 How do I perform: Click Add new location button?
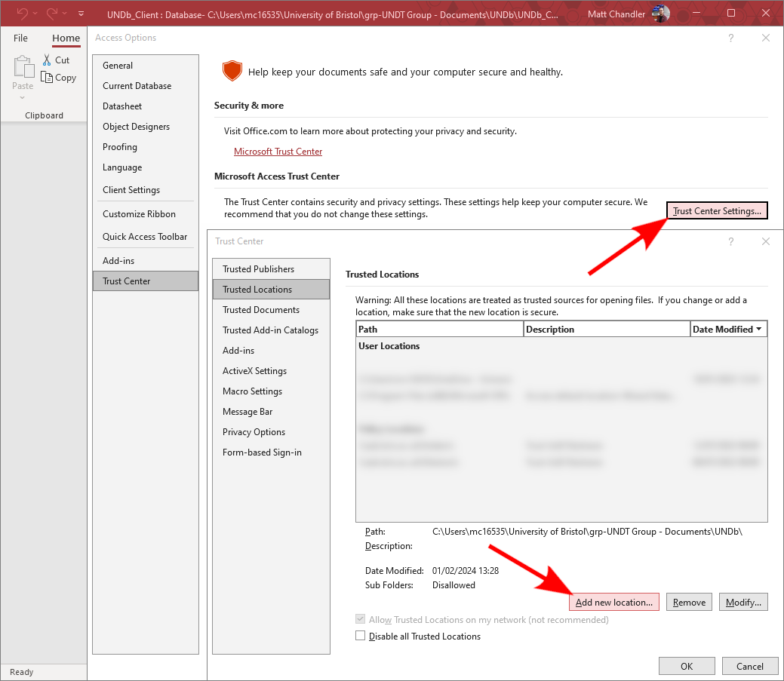click(614, 603)
